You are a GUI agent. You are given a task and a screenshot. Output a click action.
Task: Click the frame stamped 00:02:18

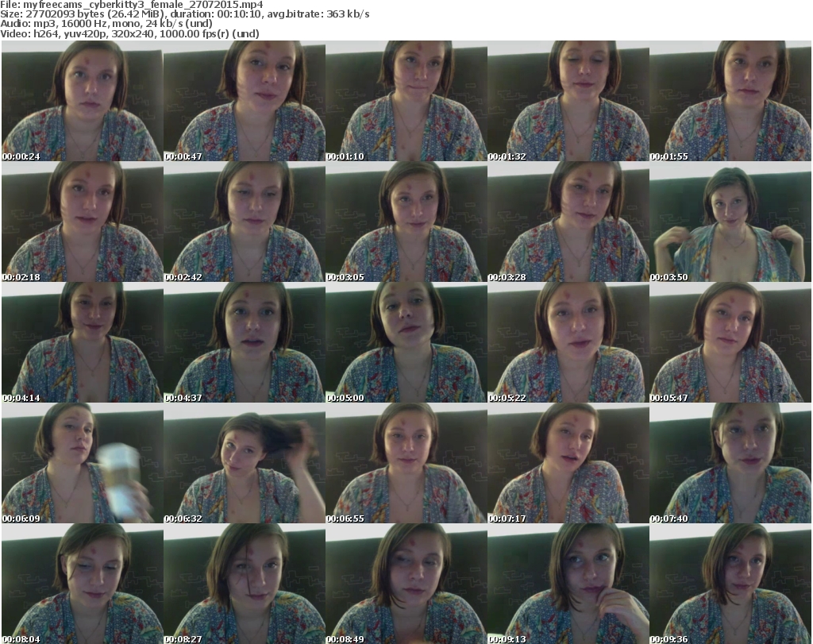[82, 222]
